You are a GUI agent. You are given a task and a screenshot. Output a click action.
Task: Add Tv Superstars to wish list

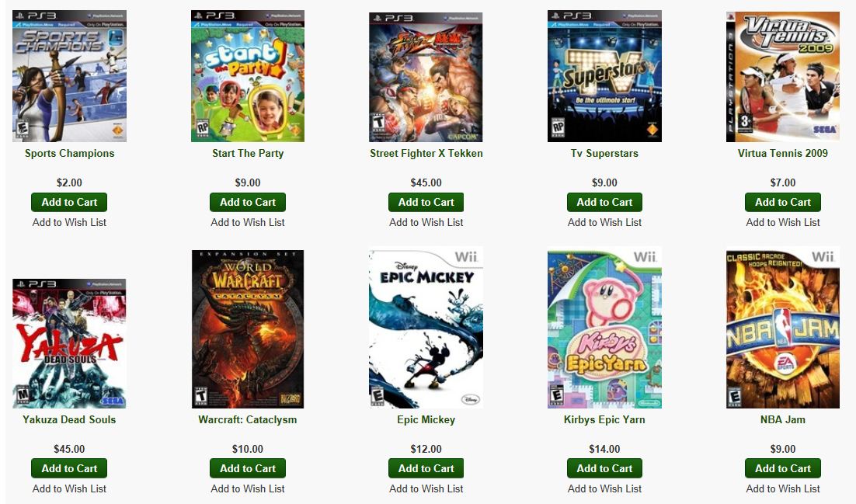click(x=604, y=222)
